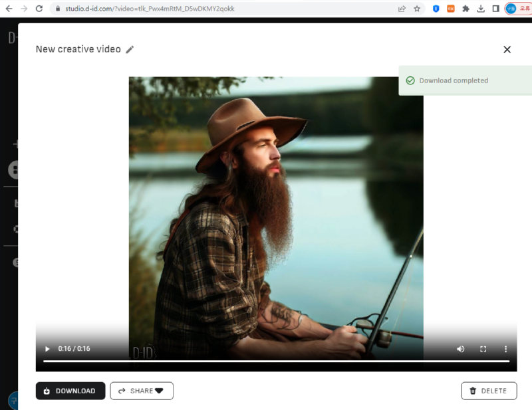
Task: Open the Chrome profile avatar
Action: pyautogui.click(x=511, y=9)
